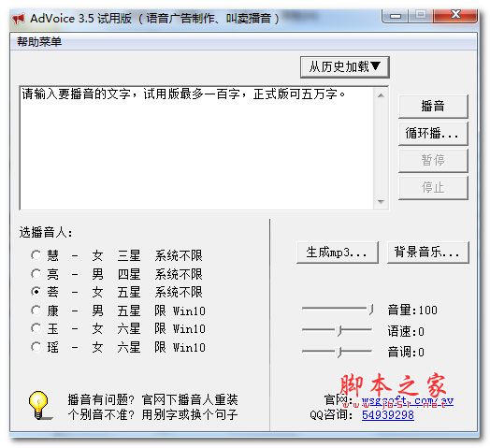Click the AdVoice megaphone title bar icon

pyautogui.click(x=18, y=19)
